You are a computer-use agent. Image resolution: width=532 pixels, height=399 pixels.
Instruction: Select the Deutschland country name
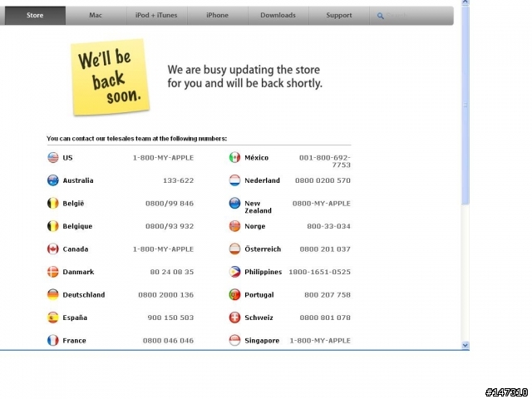[x=84, y=295]
